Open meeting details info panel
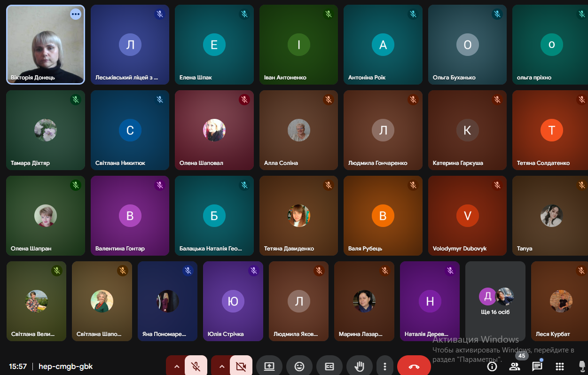588x375 pixels. pyautogui.click(x=492, y=367)
